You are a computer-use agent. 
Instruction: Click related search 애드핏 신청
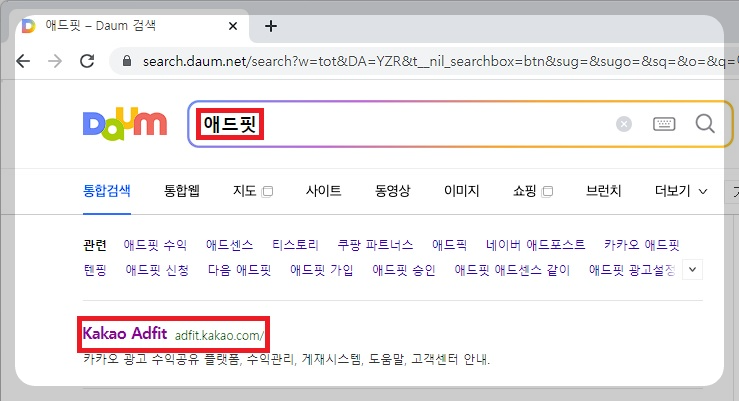pyautogui.click(x=157, y=270)
